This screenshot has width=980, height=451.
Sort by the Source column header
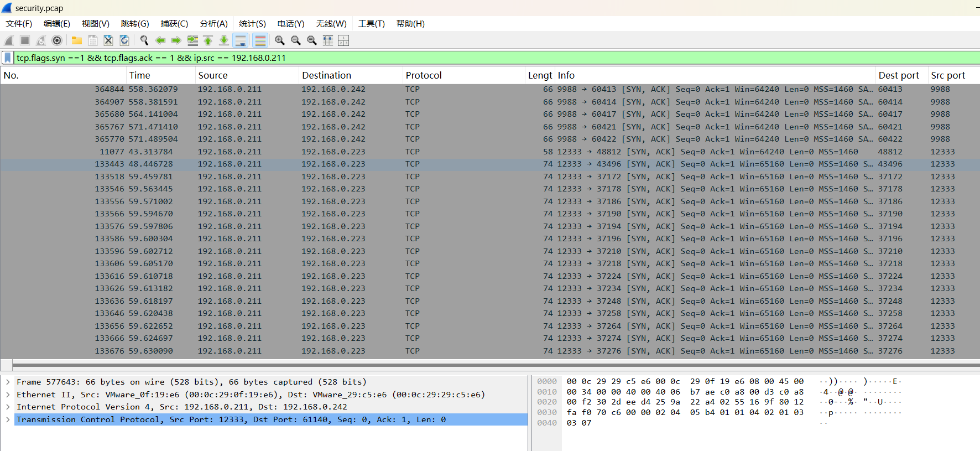pyautogui.click(x=247, y=75)
